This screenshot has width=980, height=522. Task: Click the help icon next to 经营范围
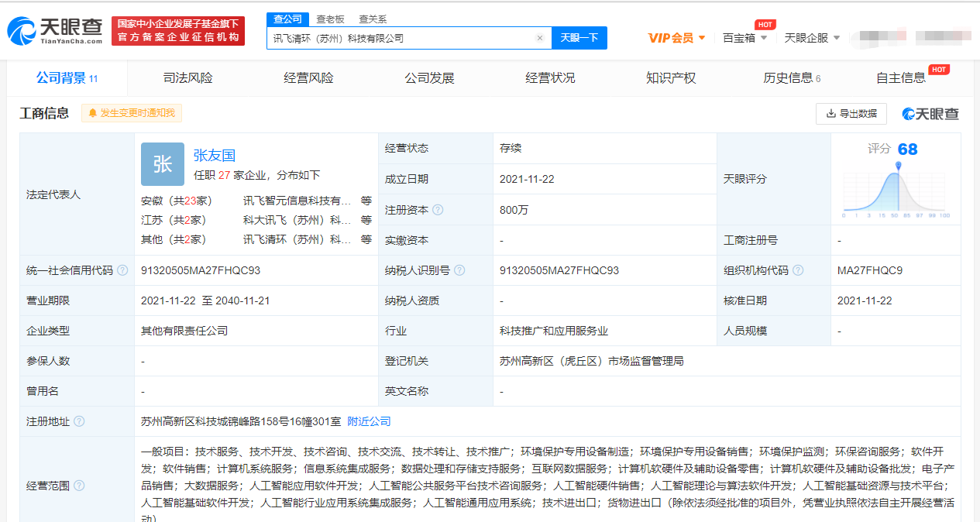79,486
